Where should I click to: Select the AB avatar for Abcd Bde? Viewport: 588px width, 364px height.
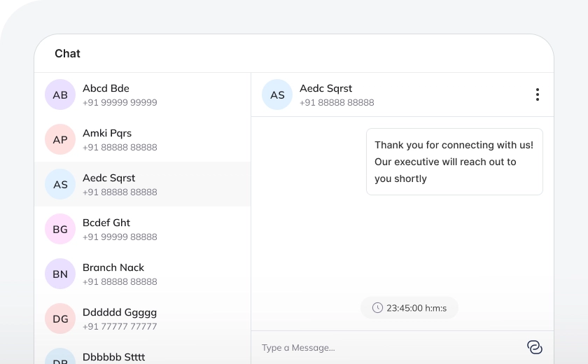coord(60,94)
